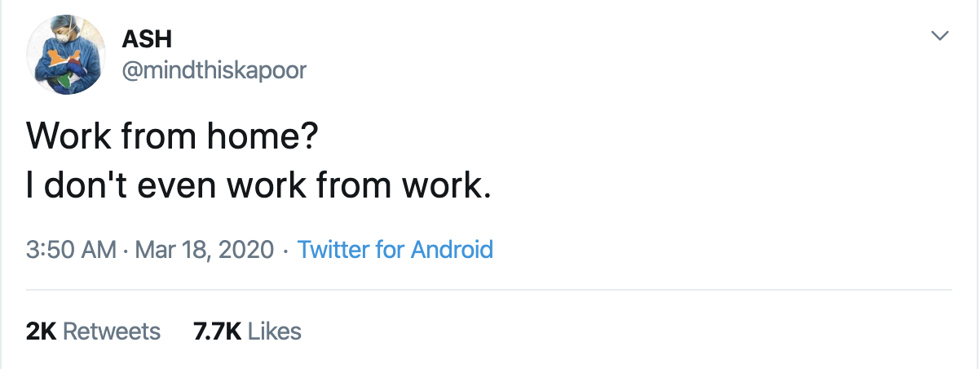View the 2K Retweets list
Viewport: 980px width, 369px height.
(x=94, y=331)
